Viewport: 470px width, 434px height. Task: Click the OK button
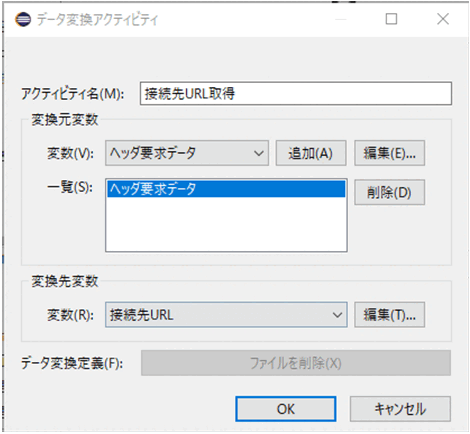point(286,409)
